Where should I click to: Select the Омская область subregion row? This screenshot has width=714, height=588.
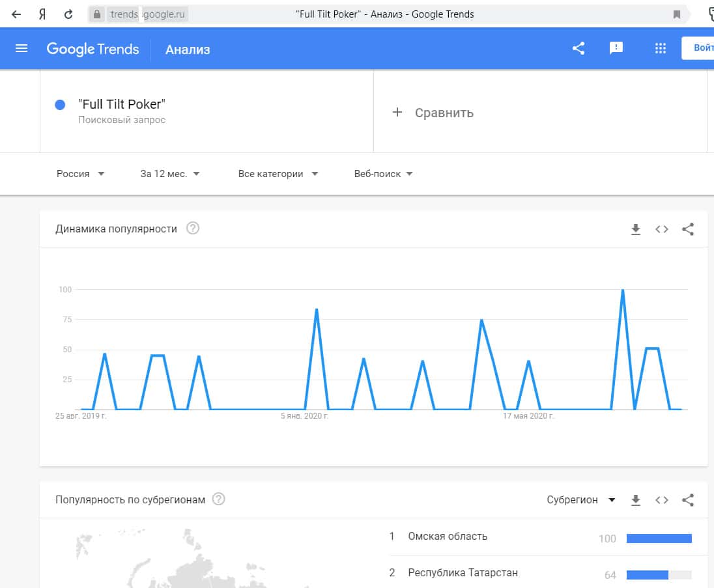pyautogui.click(x=448, y=537)
